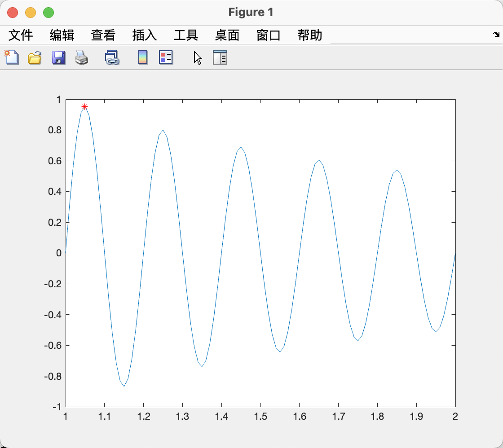Open the 插入 menu

coord(145,35)
